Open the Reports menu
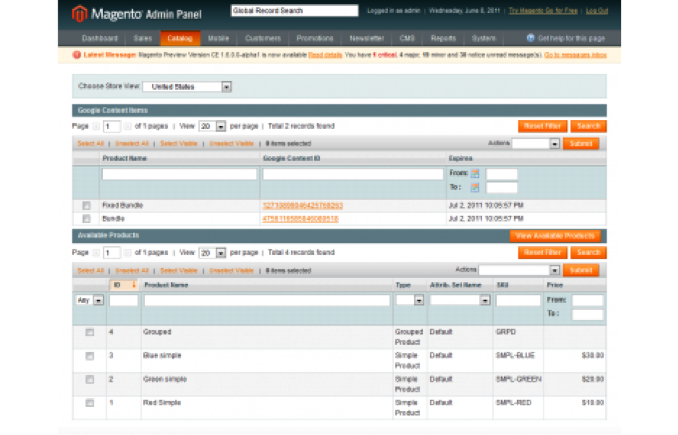 pos(443,38)
